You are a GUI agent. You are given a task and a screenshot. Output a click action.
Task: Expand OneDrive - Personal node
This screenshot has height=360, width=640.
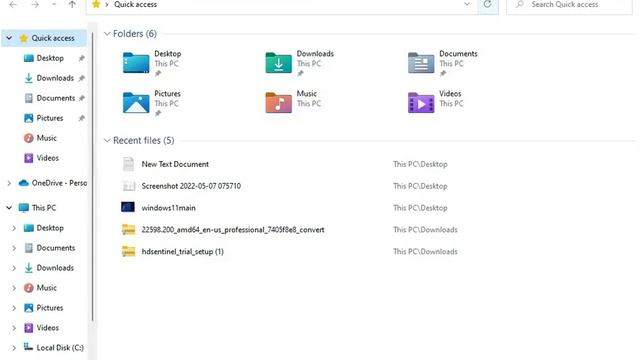click(9, 183)
